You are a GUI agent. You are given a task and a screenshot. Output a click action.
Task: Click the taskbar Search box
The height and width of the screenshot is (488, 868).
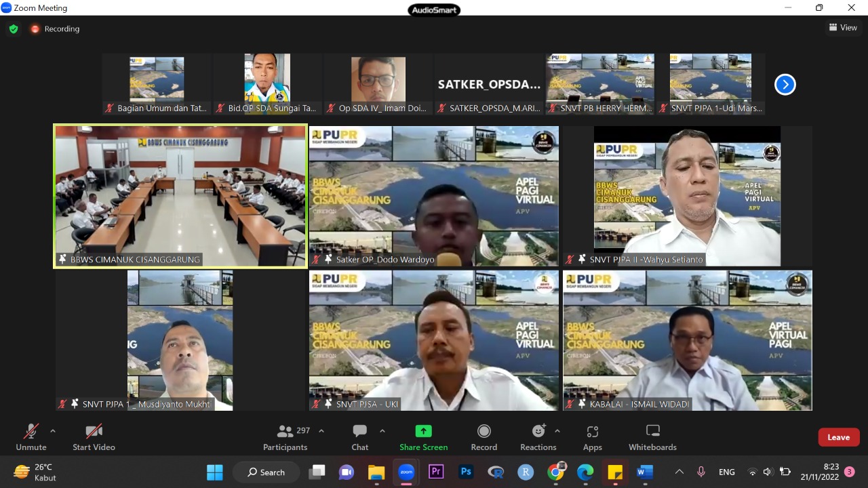tap(266, 472)
